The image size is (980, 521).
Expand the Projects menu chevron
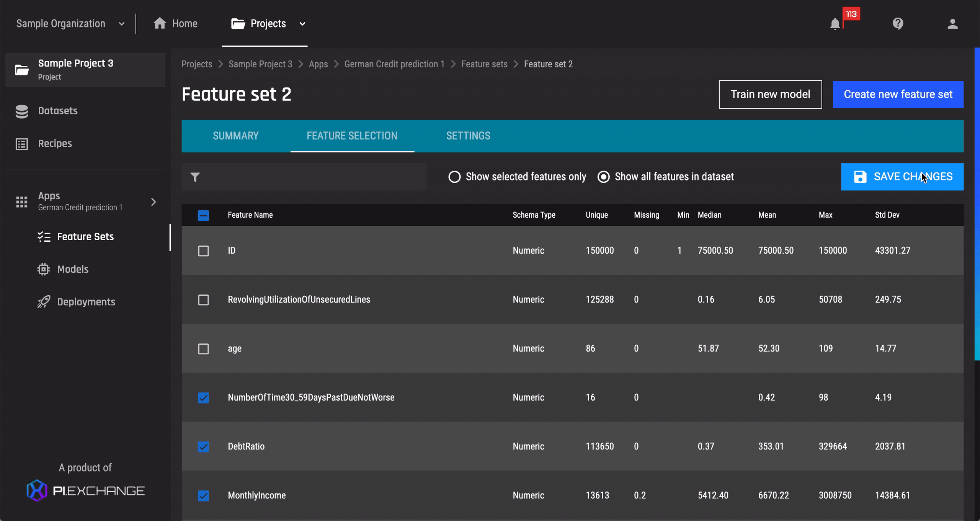[x=302, y=24]
